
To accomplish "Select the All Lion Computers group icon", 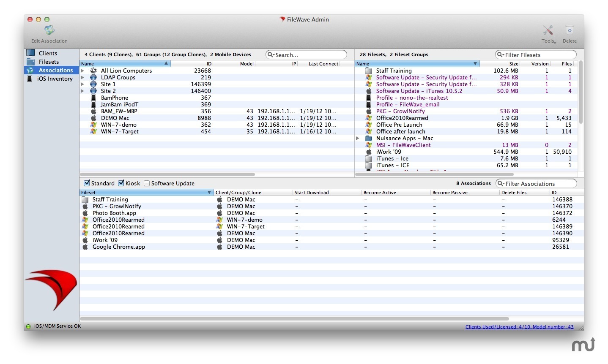I will click(x=93, y=71).
